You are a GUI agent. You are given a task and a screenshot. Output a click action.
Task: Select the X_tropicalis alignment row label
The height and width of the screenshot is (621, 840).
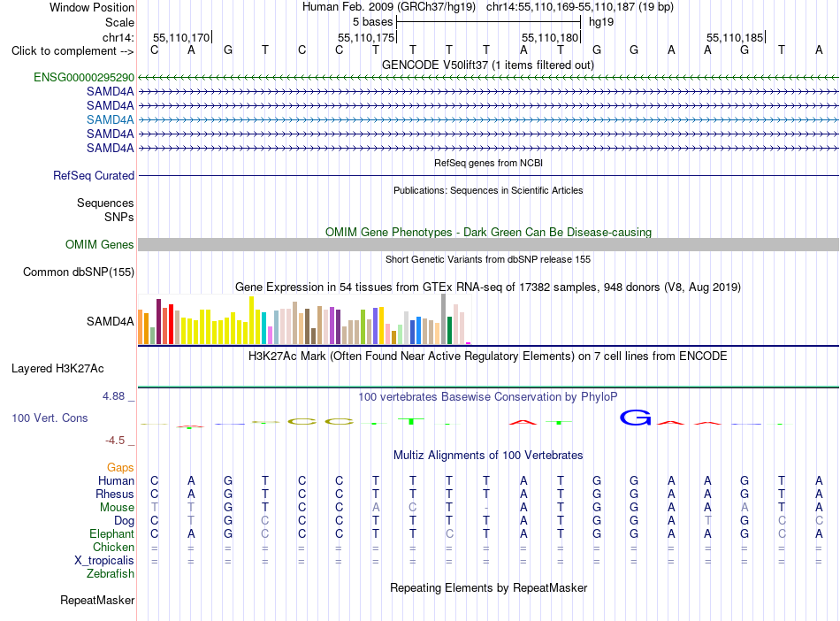(x=104, y=561)
